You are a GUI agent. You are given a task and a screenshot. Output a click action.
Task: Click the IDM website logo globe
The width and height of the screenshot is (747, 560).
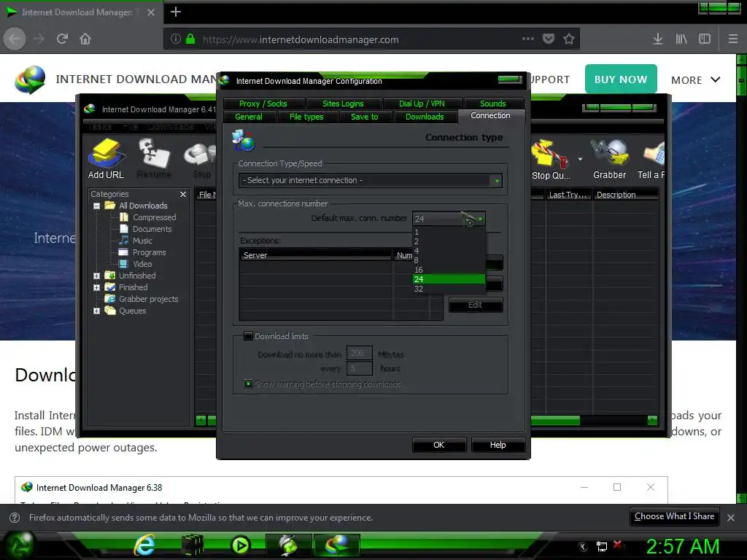(x=30, y=79)
